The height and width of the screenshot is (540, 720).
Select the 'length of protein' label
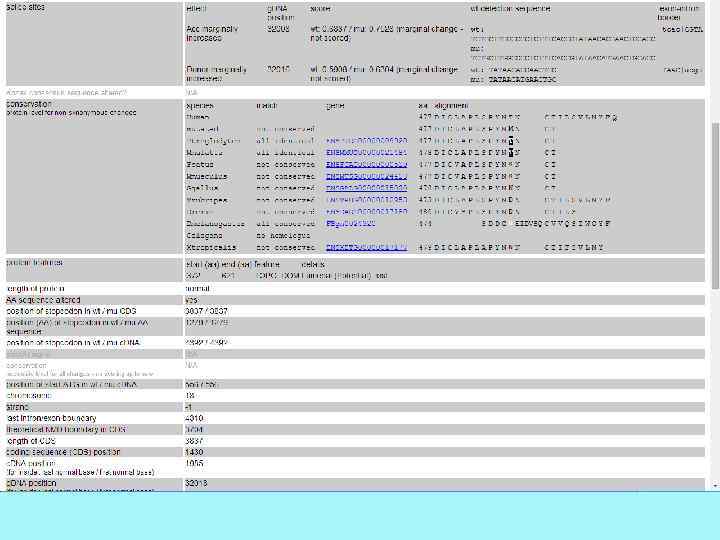pyautogui.click(x=35, y=289)
